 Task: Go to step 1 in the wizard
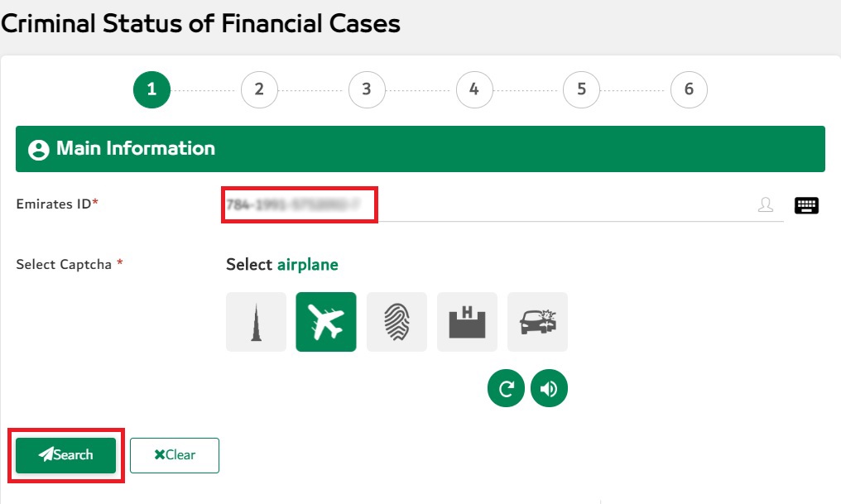coord(151,89)
